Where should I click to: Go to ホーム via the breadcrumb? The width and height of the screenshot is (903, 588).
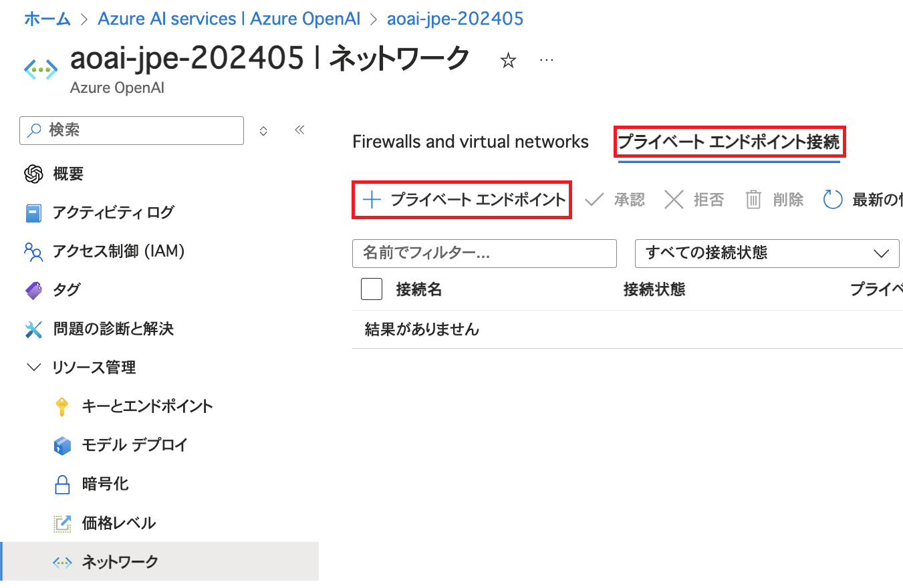tap(47, 19)
